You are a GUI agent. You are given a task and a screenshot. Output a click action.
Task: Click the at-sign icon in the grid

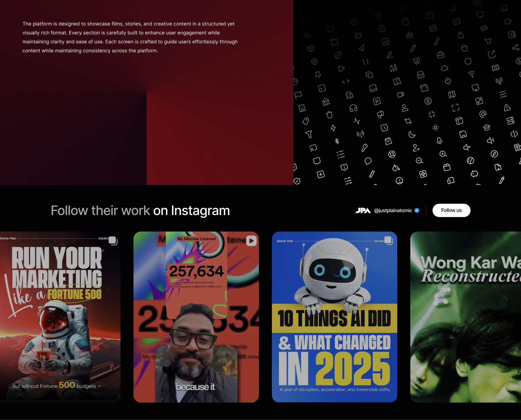[x=483, y=114]
